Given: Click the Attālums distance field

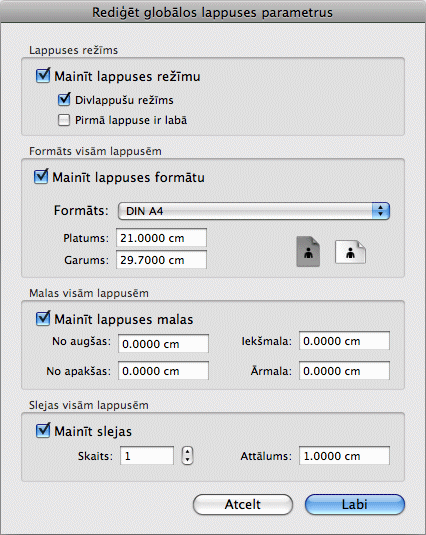Looking at the screenshot, I should [344, 456].
